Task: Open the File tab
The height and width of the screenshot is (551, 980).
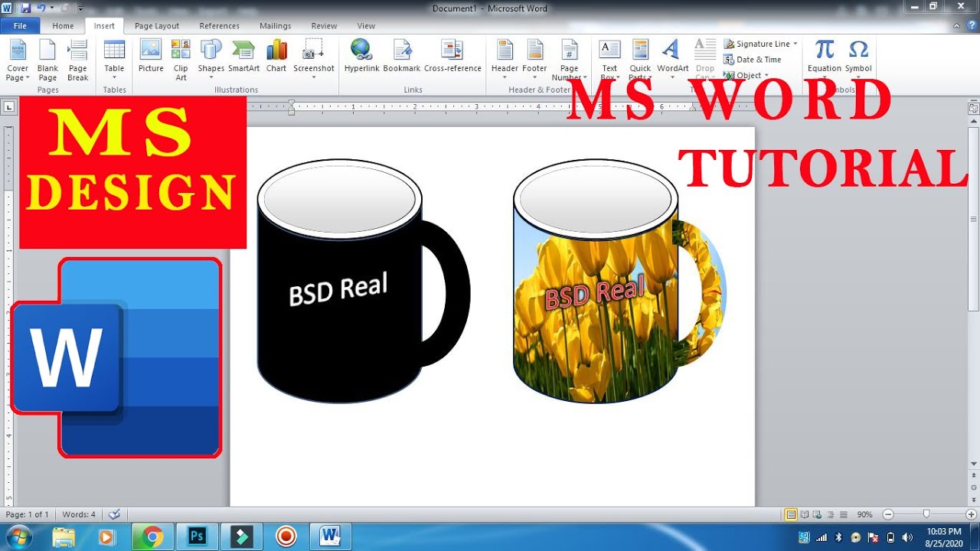Action: click(x=20, y=25)
